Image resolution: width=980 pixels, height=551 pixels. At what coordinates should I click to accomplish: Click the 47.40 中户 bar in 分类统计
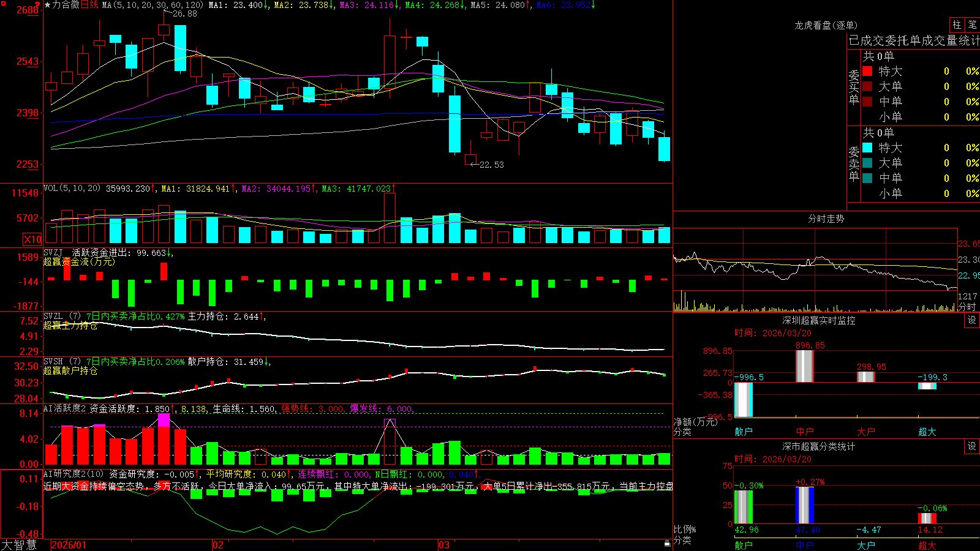(805, 505)
